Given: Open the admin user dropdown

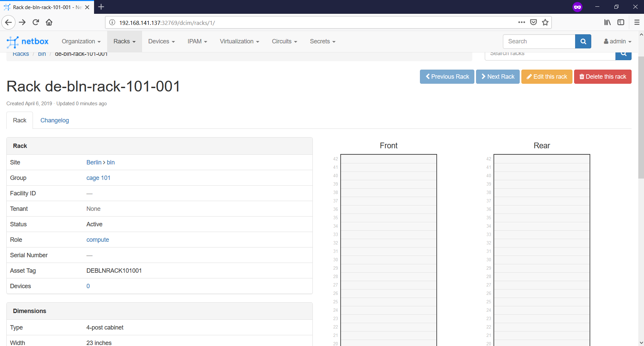Looking at the screenshot, I should click(617, 41).
